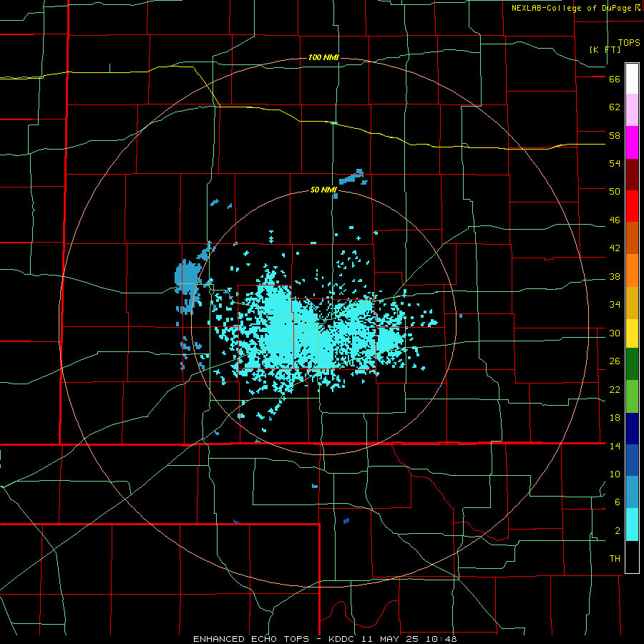Image resolution: width=644 pixels, height=644 pixels.
Task: Select the dark orange 46 kft swatch
Action: (x=632, y=238)
